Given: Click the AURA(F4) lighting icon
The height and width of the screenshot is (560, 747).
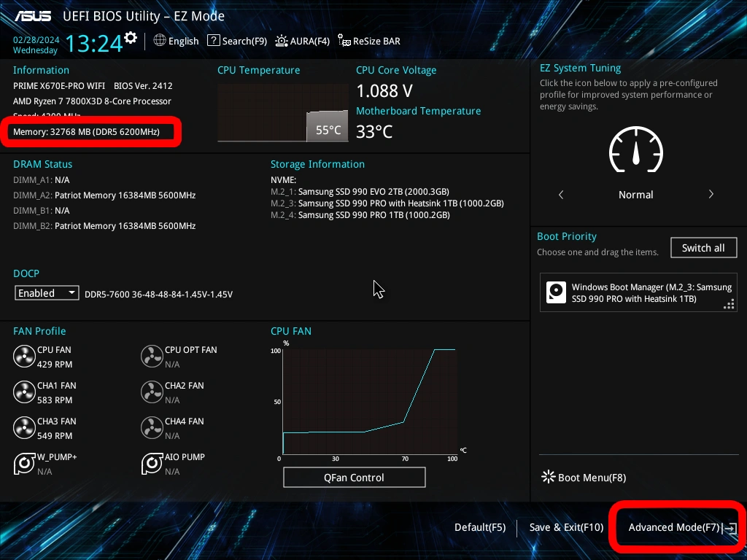Looking at the screenshot, I should pyautogui.click(x=282, y=41).
